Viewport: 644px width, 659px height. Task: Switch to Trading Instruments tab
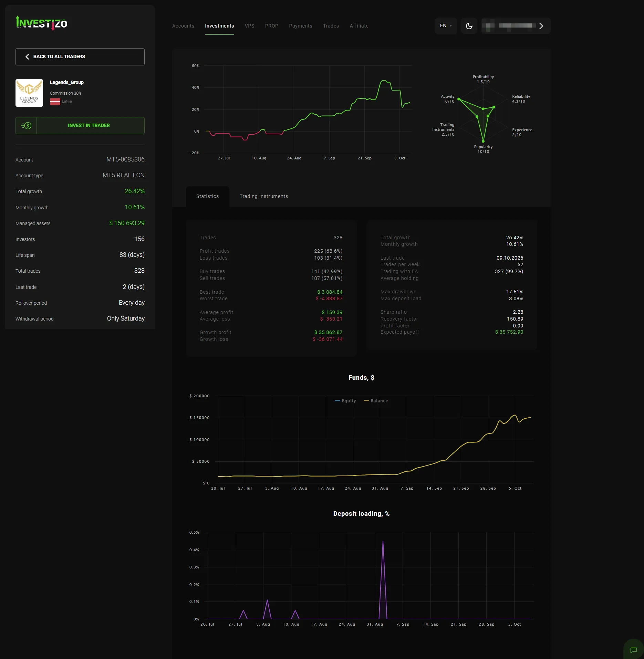[x=264, y=197]
